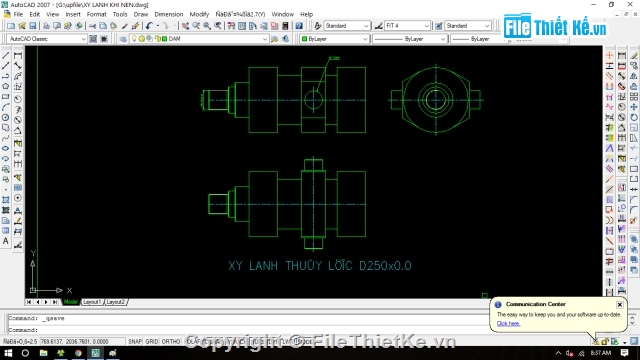Open the FIT 4 dimension style dropdown
The height and width of the screenshot is (360, 640).
pyautogui.click(x=407, y=26)
